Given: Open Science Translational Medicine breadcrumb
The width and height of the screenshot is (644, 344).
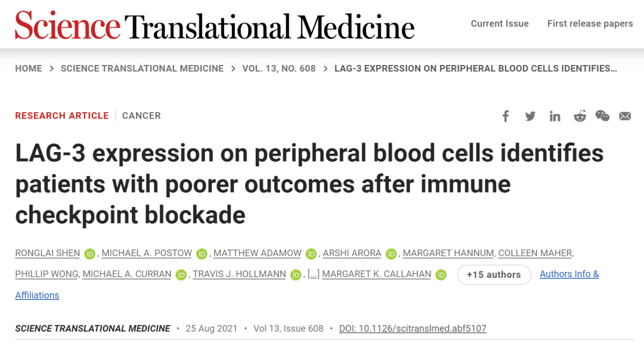Looking at the screenshot, I should coord(142,69).
